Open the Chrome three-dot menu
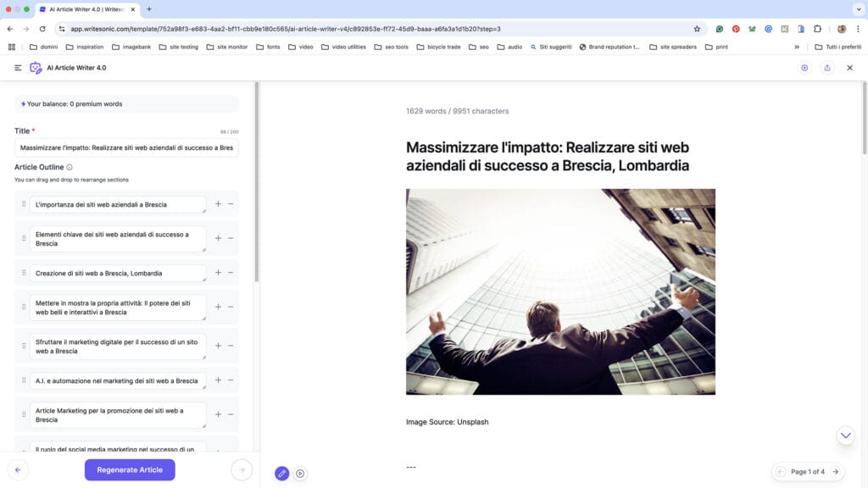Screen dimensions: 868x488 [x=858, y=29]
